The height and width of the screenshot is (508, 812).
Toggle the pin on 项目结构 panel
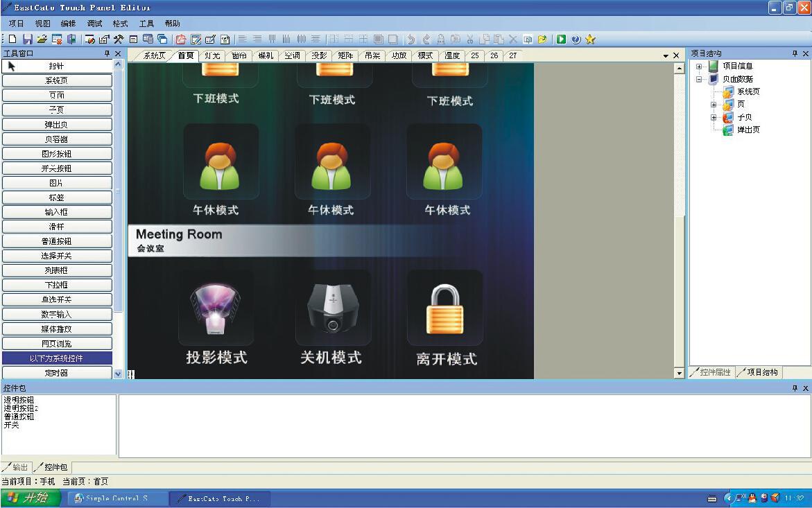(x=796, y=53)
